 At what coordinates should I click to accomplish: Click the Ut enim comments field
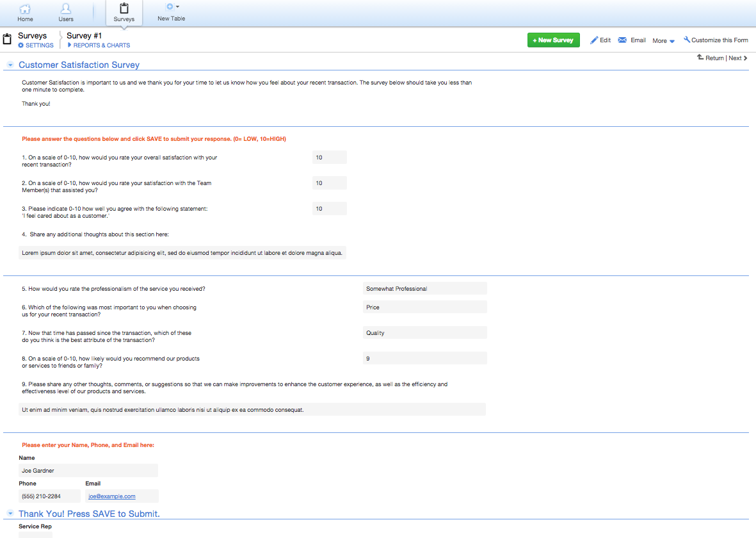(x=252, y=410)
